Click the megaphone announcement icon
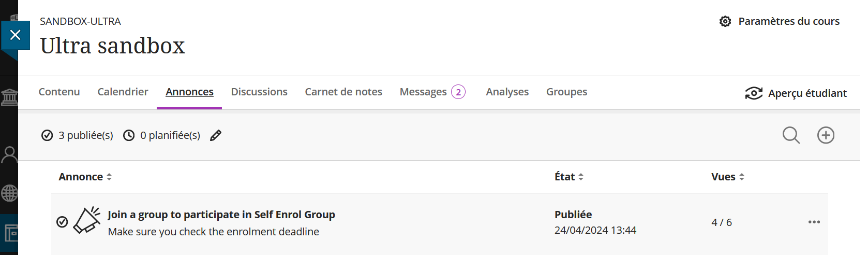Screen dimensions: 868x255 pos(86,221)
